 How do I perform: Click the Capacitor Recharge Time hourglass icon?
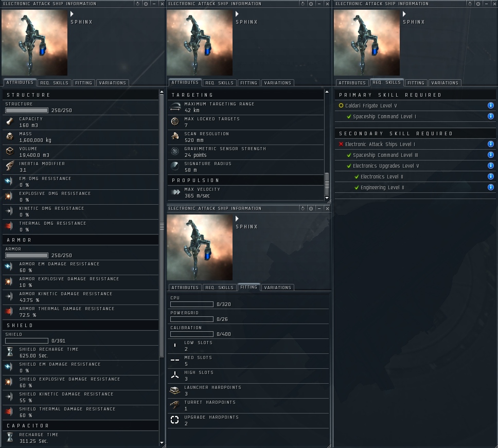(x=10, y=438)
